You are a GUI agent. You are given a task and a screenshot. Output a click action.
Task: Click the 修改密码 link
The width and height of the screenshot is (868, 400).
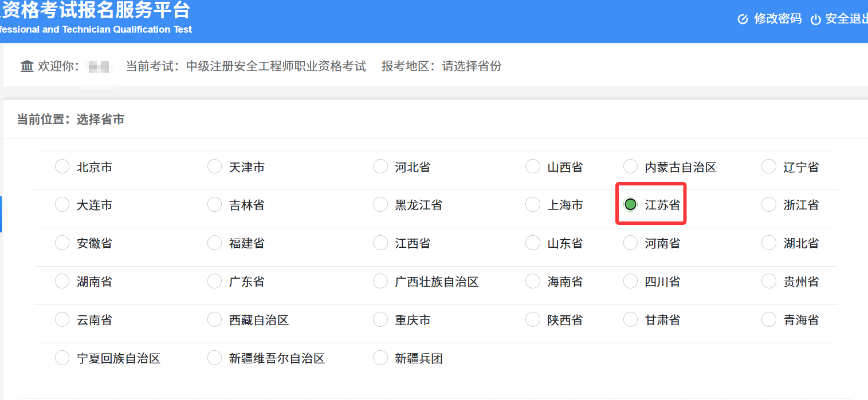click(777, 19)
